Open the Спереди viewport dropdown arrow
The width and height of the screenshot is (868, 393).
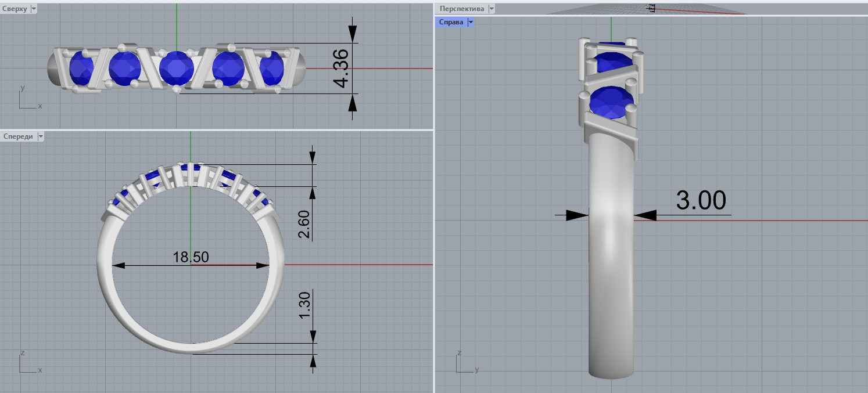[40, 136]
